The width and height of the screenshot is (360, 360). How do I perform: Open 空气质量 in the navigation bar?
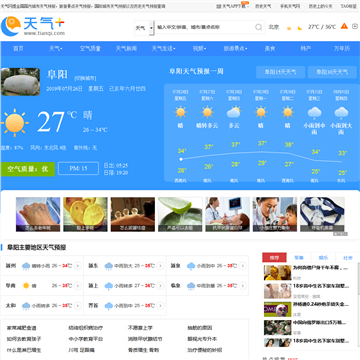pyautogui.click(x=90, y=49)
